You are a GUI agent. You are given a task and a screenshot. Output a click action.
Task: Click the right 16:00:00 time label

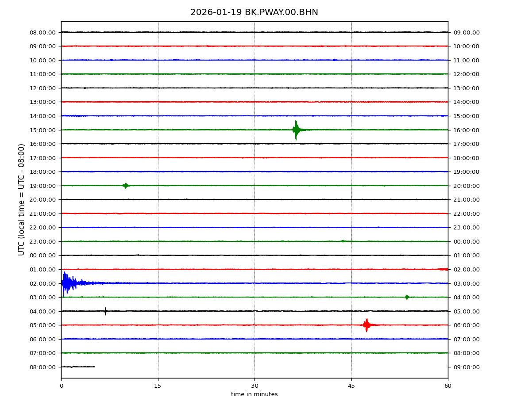[466, 130]
